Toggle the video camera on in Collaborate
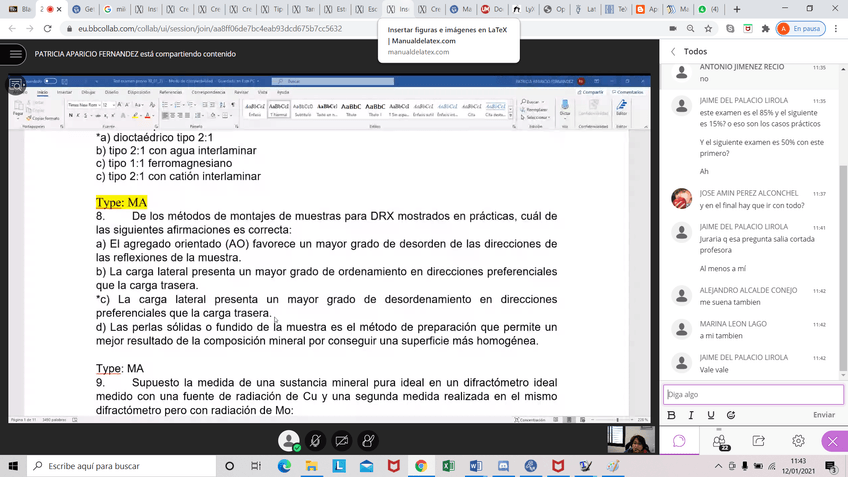Image resolution: width=848 pixels, height=477 pixels. (342, 441)
